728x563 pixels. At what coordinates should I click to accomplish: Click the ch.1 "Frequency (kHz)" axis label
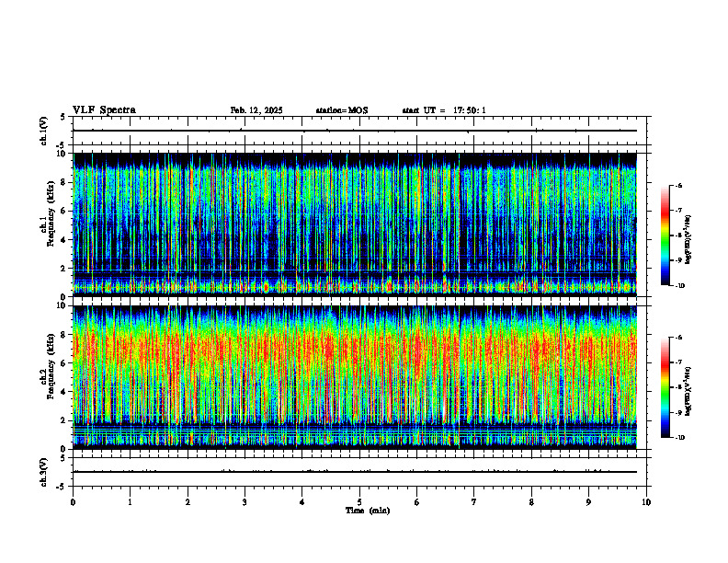tap(51, 213)
